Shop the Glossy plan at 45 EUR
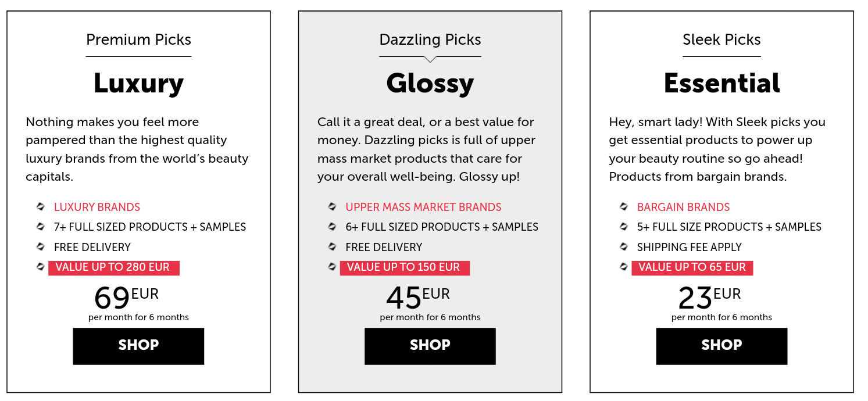Viewport: 868px width, 401px height. [x=430, y=346]
